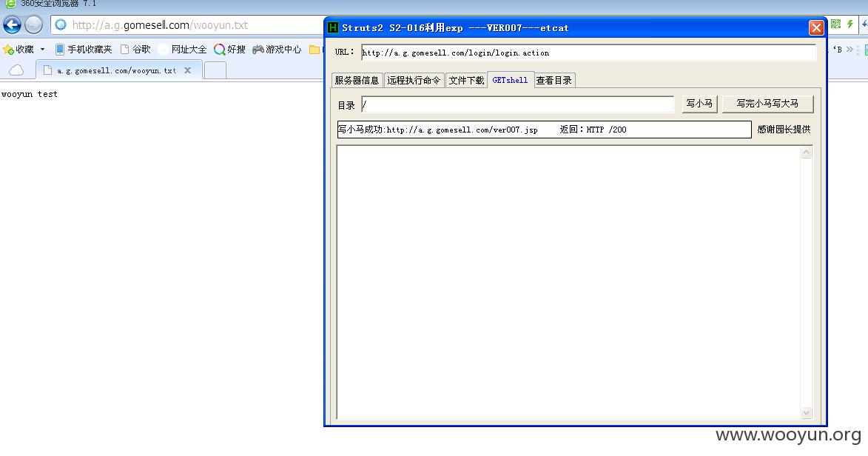868x456 pixels.
Task: Click the result field showing ver007.jsp
Action: click(x=544, y=130)
